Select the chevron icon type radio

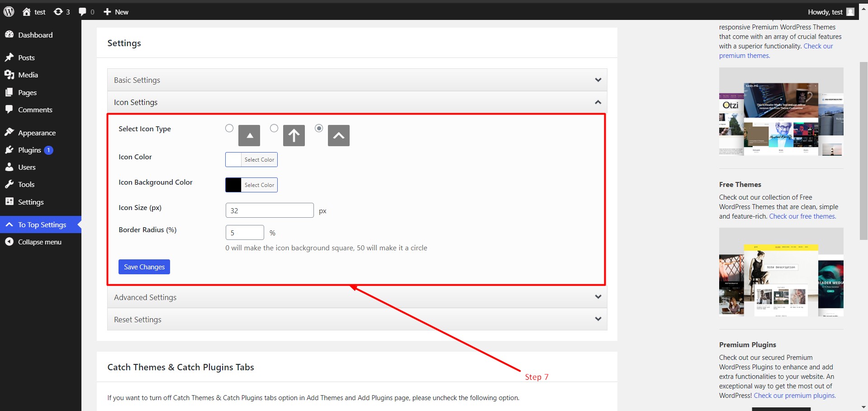coord(319,129)
